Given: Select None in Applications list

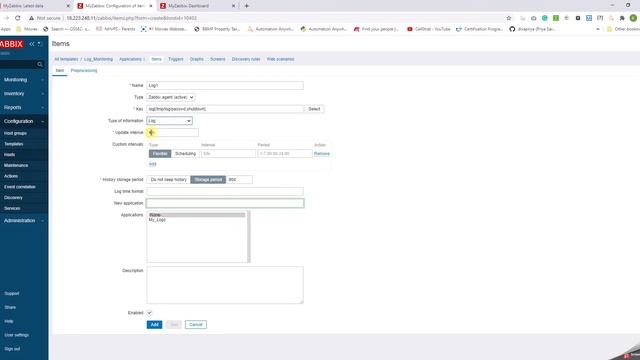Looking at the screenshot, I should click(197, 215).
